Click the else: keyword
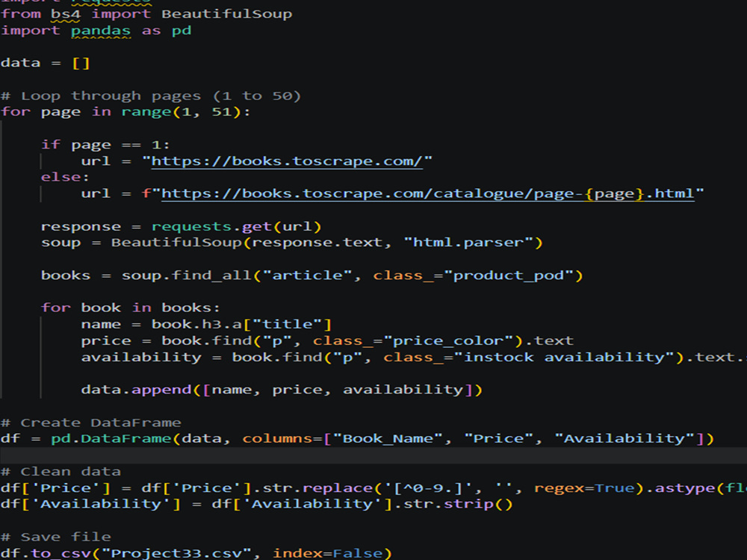747x560 pixels. coord(65,177)
